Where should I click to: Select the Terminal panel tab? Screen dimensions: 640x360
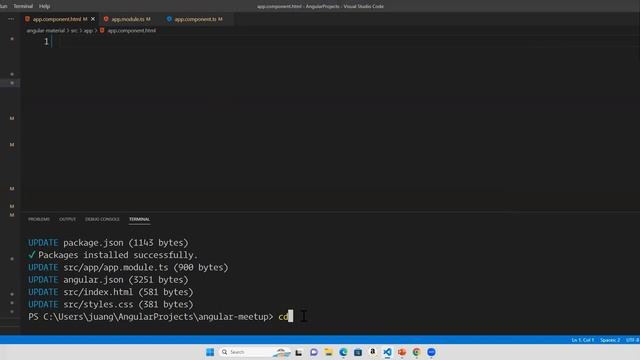[139, 219]
